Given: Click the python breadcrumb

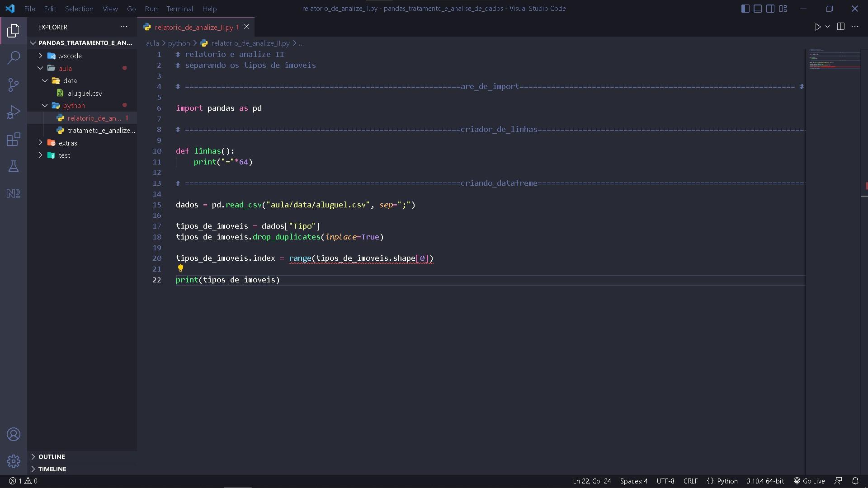Looking at the screenshot, I should point(179,43).
